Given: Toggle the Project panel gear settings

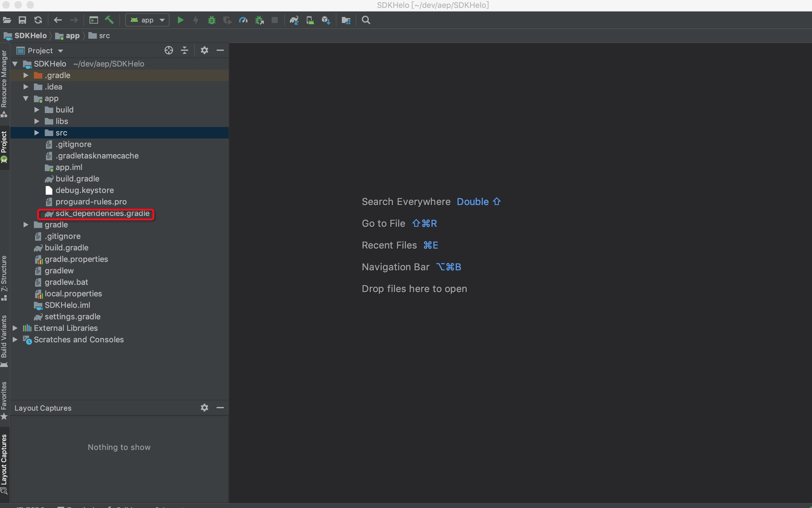Looking at the screenshot, I should click(x=204, y=50).
